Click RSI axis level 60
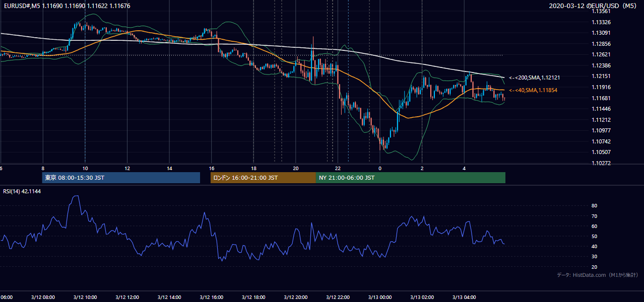 595,226
